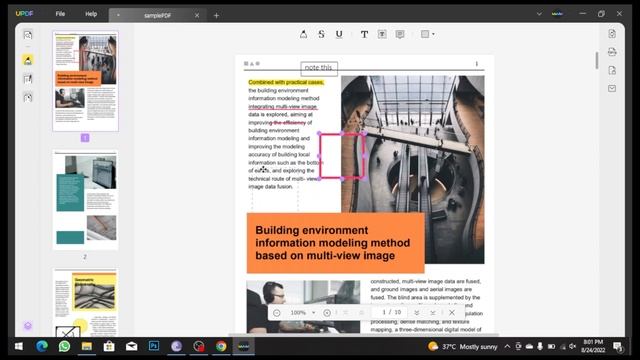Open the shape tool dropdown arrow
This screenshot has height=360, width=640.
433,34
